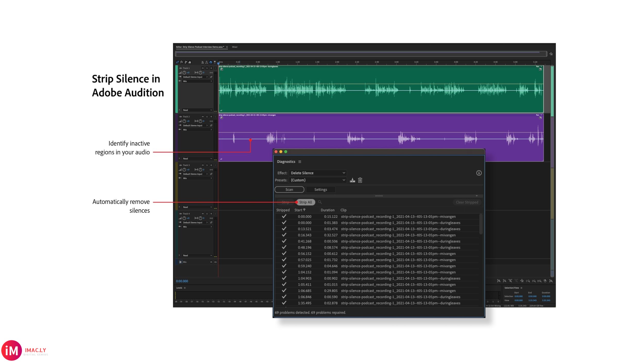Delete the preset using the trash icon
This screenshot has height=362, width=644.
pos(360,180)
